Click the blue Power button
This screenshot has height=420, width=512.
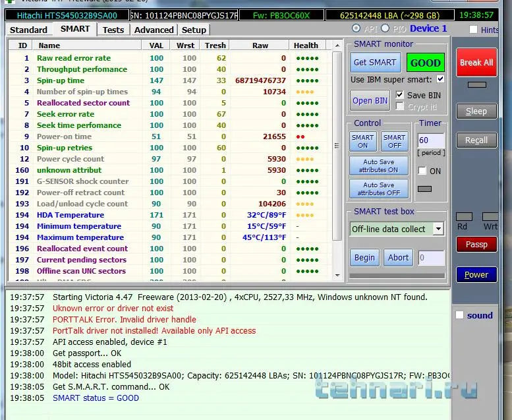[476, 274]
